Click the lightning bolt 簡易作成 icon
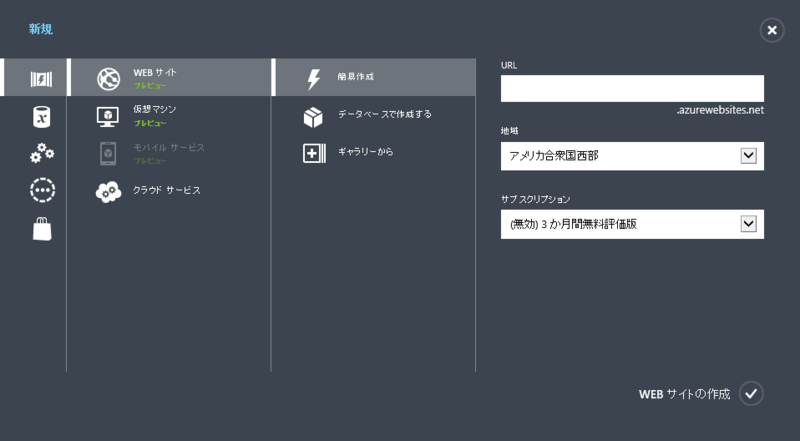The width and height of the screenshot is (800, 441). tap(313, 79)
